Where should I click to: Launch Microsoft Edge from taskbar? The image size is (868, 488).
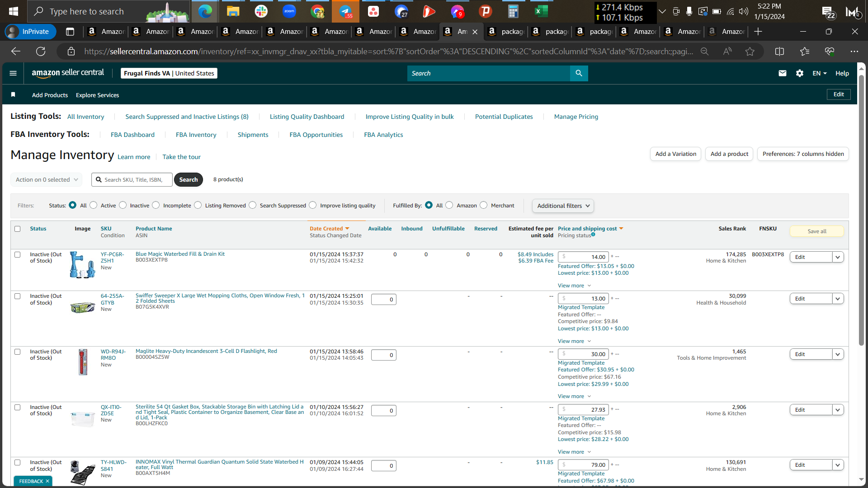point(205,11)
